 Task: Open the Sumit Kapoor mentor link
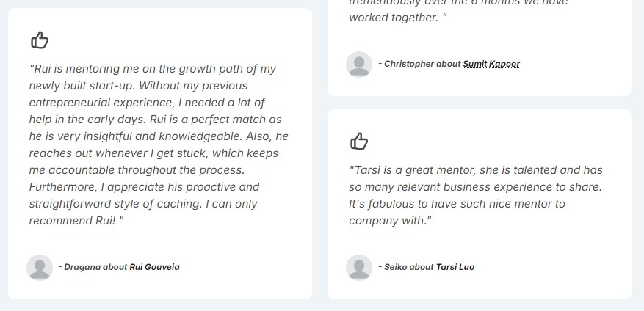491,64
